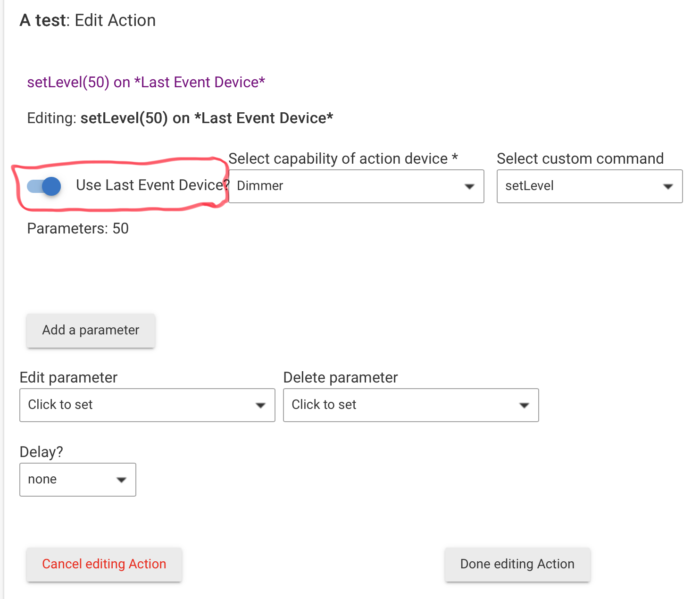The image size is (700, 599).
Task: Open the setLevel custom command dropdown
Action: 581,186
